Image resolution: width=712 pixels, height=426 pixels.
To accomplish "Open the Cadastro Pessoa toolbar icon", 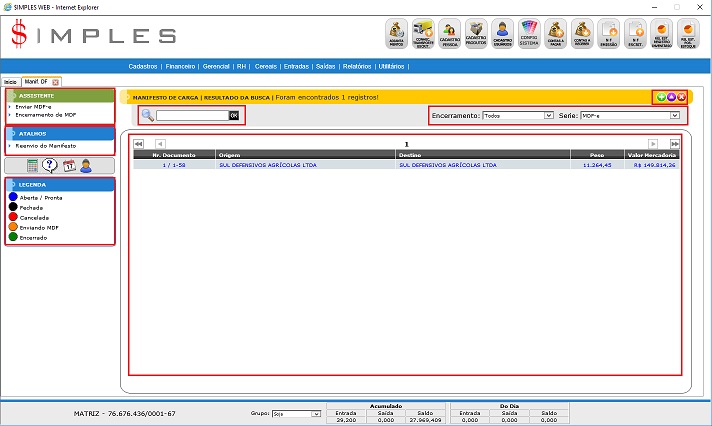I will click(x=450, y=34).
